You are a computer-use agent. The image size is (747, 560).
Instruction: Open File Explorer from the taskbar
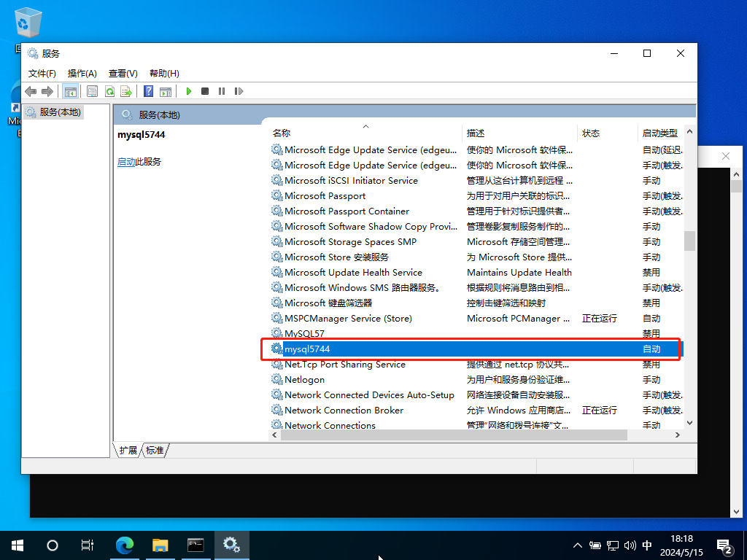(160, 545)
